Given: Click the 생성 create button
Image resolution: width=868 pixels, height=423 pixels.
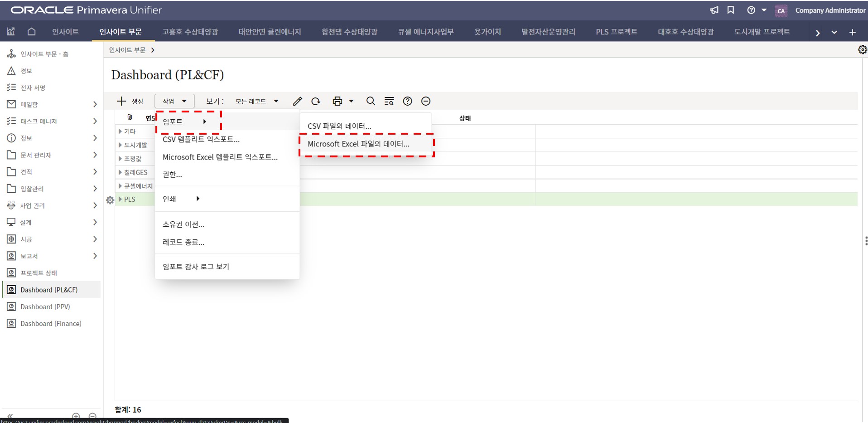Looking at the screenshot, I should pos(130,101).
